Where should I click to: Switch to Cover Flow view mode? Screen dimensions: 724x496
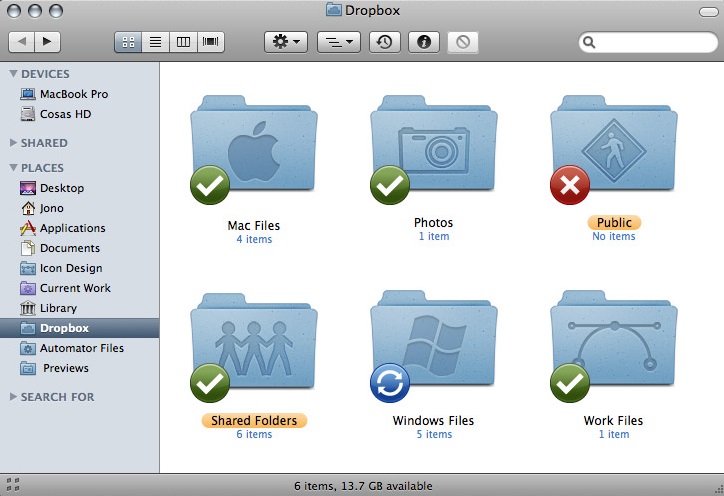(x=211, y=42)
